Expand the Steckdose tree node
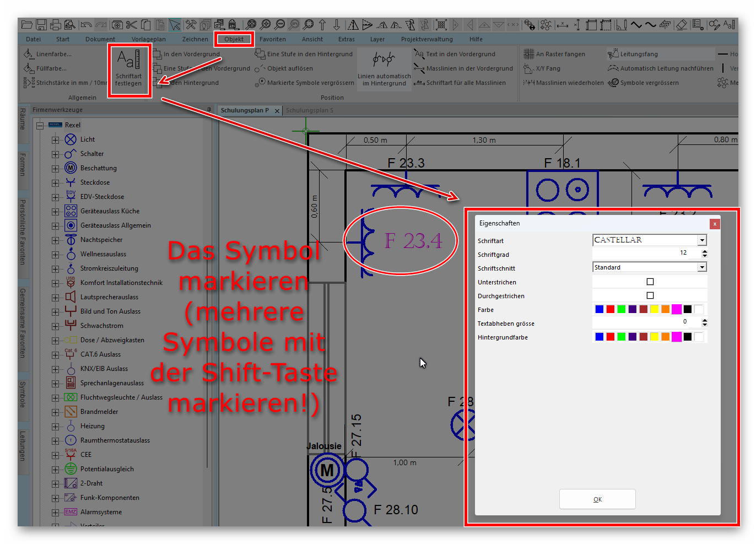756x544 pixels. pos(55,182)
